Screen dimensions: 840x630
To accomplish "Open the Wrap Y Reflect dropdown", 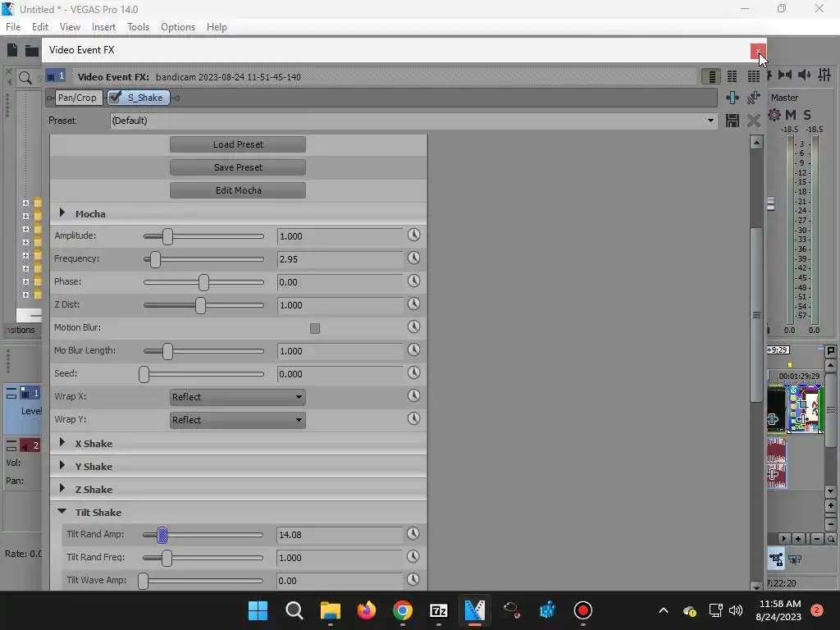I will (x=238, y=420).
